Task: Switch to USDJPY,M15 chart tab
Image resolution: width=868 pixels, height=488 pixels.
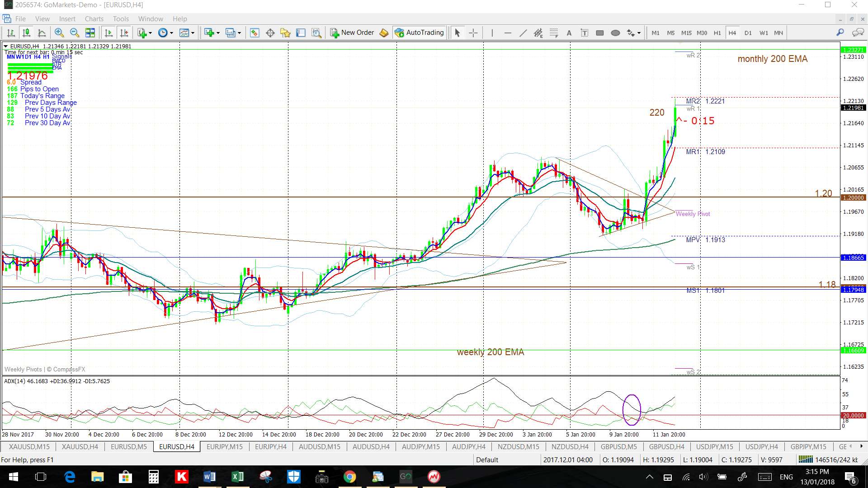Action: (714, 446)
